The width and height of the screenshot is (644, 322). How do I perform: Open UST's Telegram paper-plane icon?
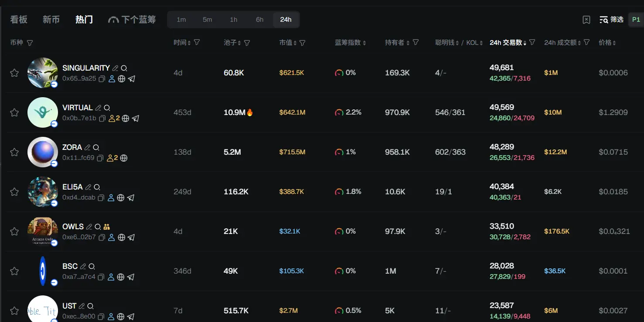click(130, 317)
